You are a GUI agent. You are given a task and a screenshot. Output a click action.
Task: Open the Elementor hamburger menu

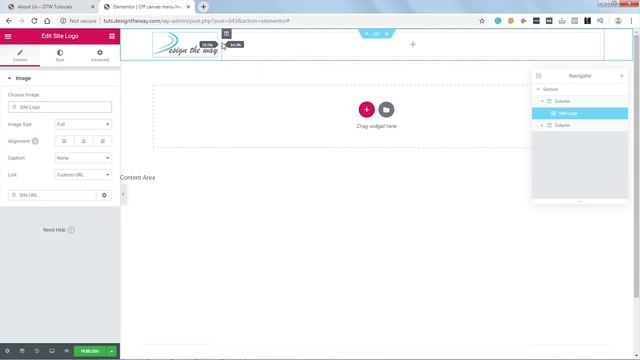coord(8,36)
